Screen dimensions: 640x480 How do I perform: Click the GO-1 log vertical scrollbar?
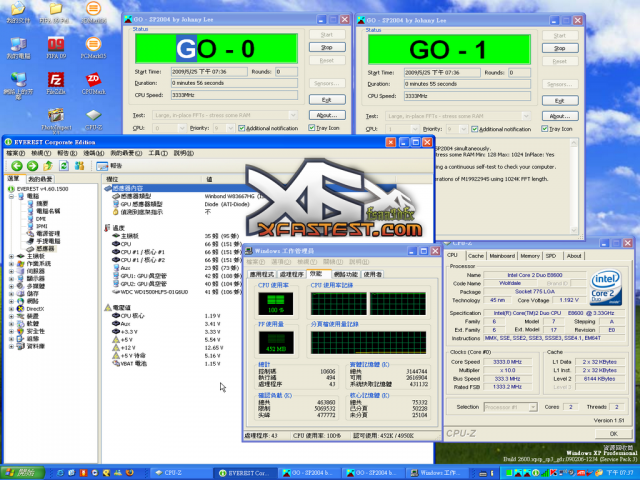pos(574,187)
